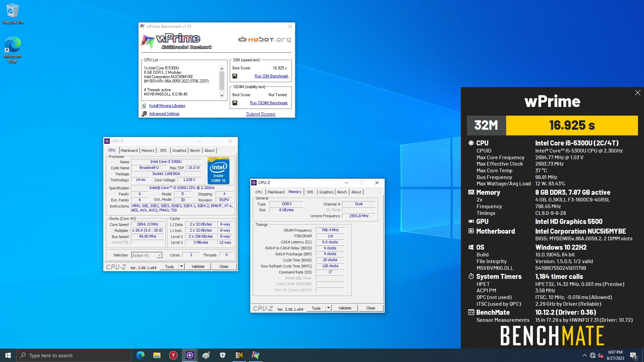Click the wPrime title bar app icon

[x=142, y=26]
